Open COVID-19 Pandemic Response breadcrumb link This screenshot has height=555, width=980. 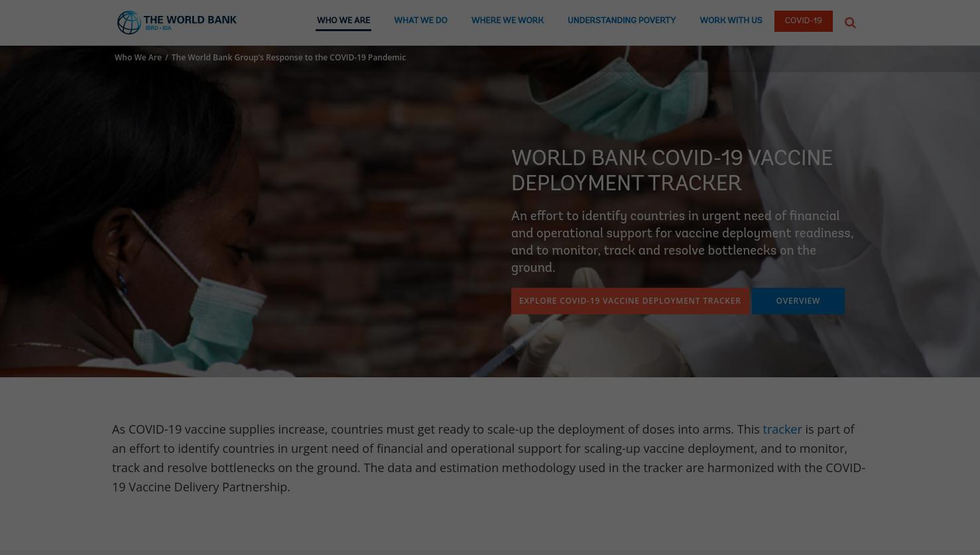288,58
